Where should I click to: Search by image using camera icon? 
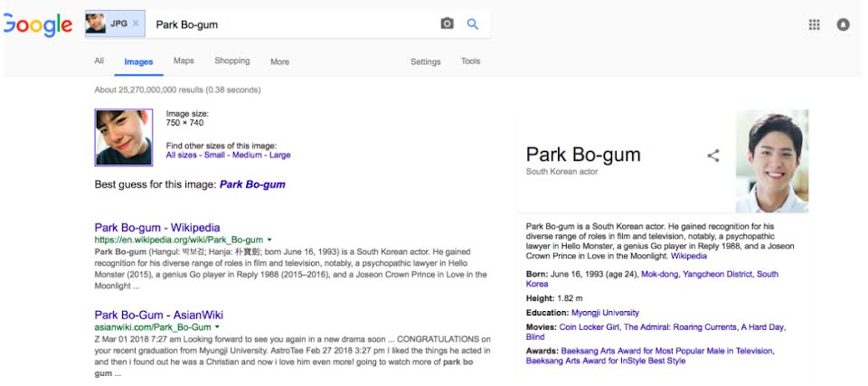coord(447,24)
